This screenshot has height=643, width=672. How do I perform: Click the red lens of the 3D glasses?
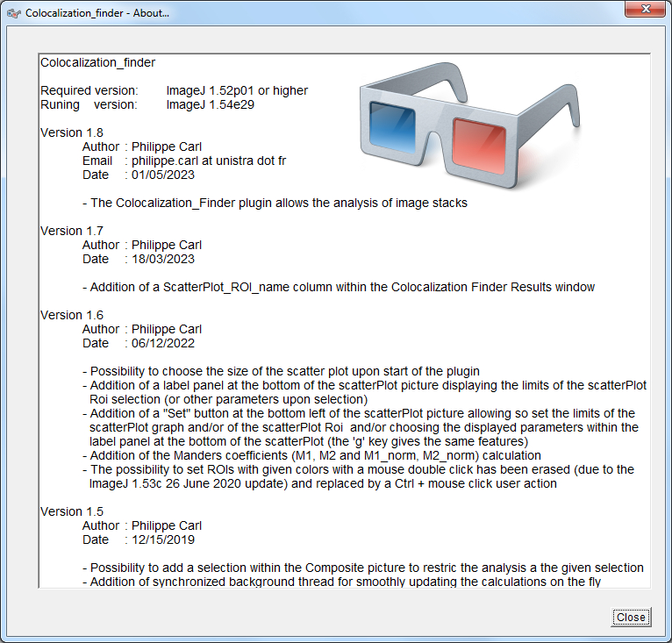coord(478,141)
